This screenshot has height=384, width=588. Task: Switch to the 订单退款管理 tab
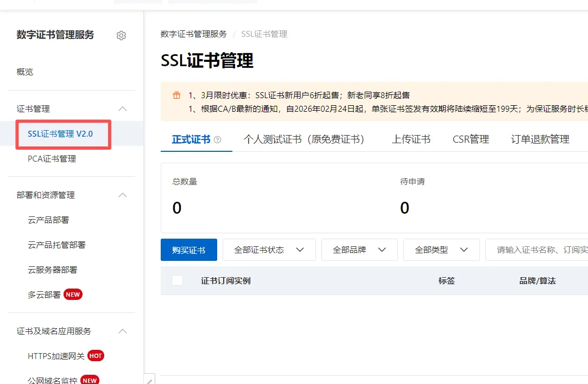point(540,139)
